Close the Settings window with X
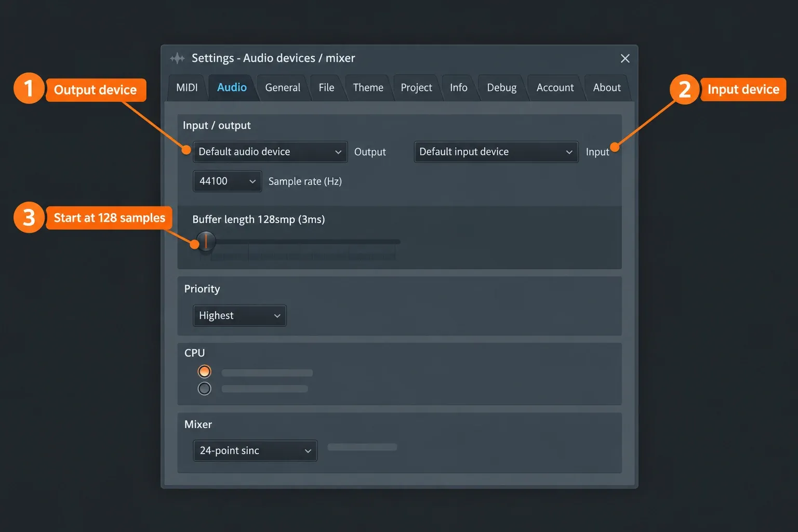 625,59
